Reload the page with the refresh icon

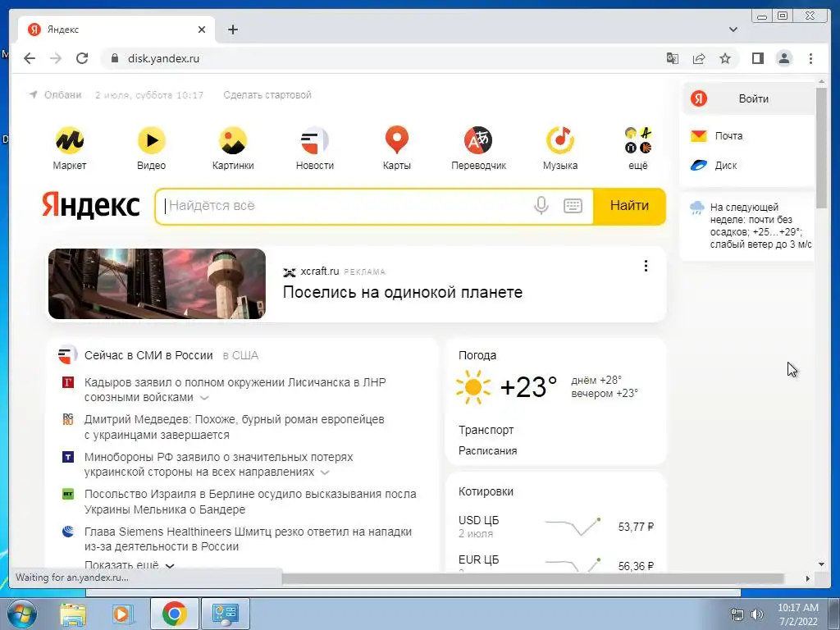tap(82, 58)
